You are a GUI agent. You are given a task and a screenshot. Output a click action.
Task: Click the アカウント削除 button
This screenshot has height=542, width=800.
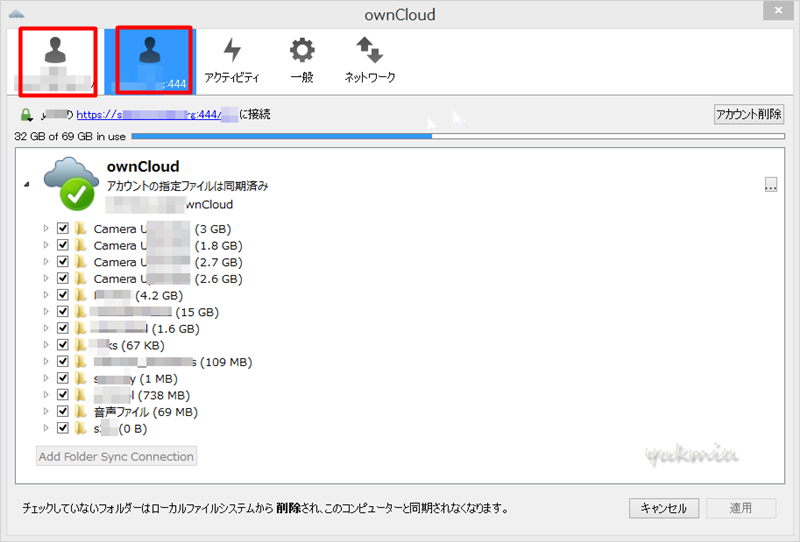tap(748, 114)
